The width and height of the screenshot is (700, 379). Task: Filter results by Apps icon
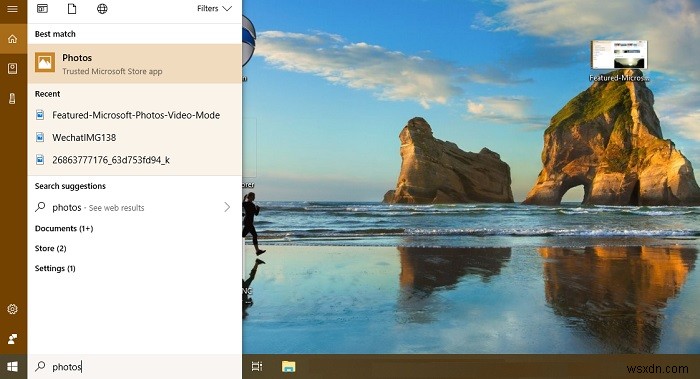coord(42,8)
